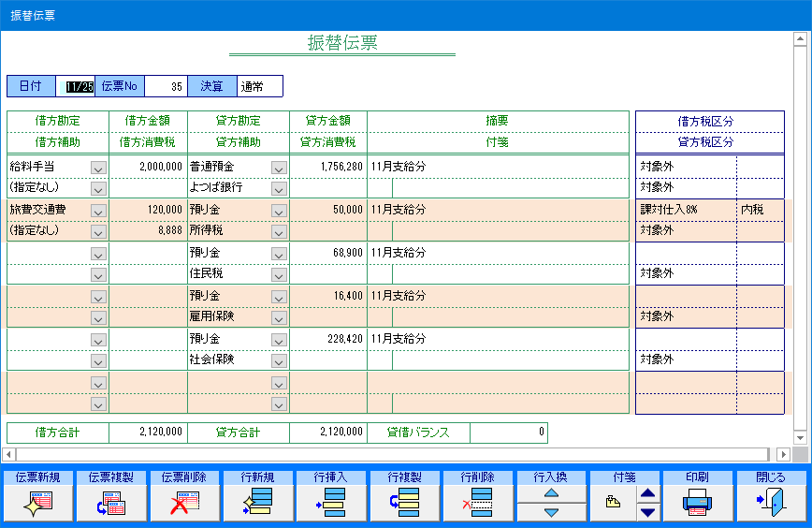812x528 pixels.
Task: Click the 付箋 sticky note icon
Action: click(613, 503)
